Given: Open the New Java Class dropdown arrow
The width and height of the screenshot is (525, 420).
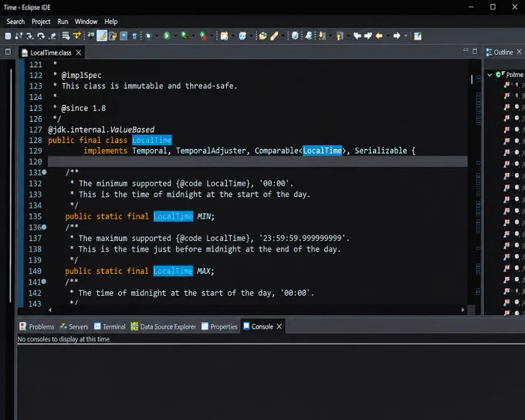Looking at the screenshot, I should pyautogui.click(x=251, y=36).
